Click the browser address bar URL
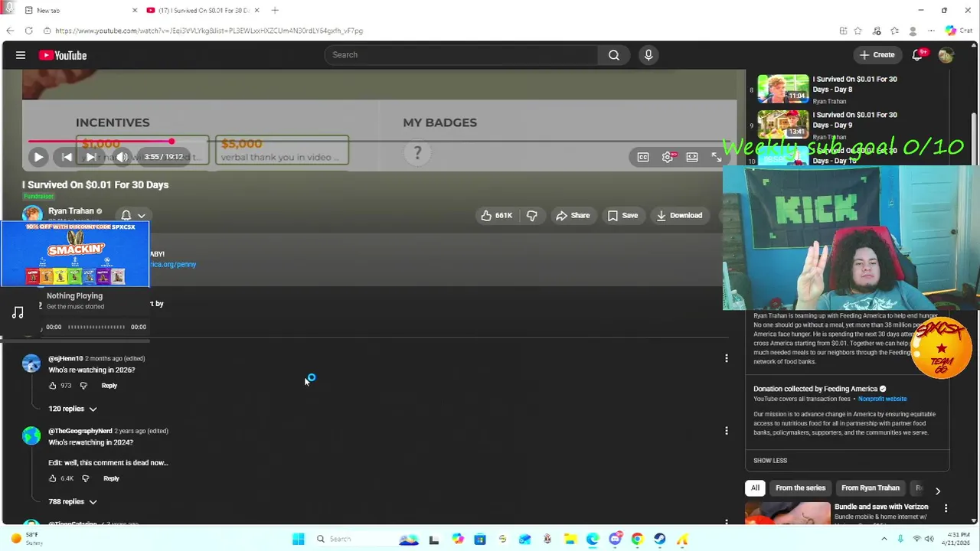Screen dimensions: 980x551 (209, 31)
